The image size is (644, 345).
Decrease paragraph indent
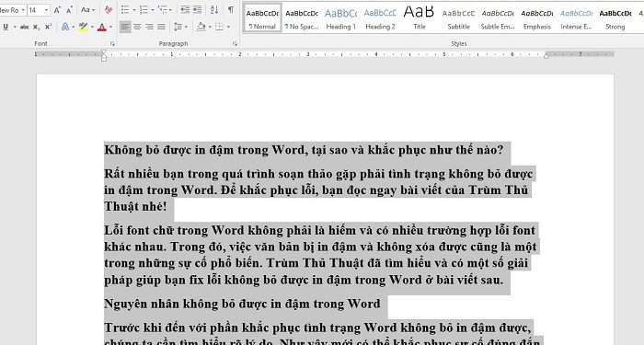185,10
